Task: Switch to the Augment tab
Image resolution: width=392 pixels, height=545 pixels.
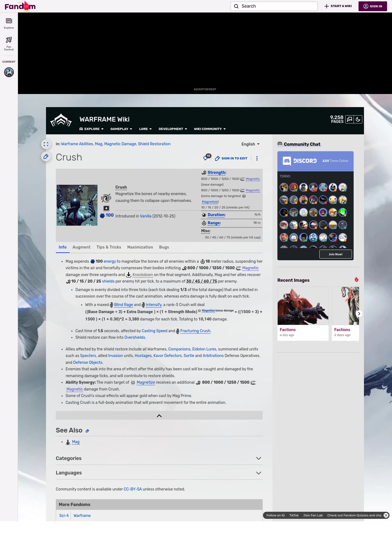Action: [x=81, y=247]
